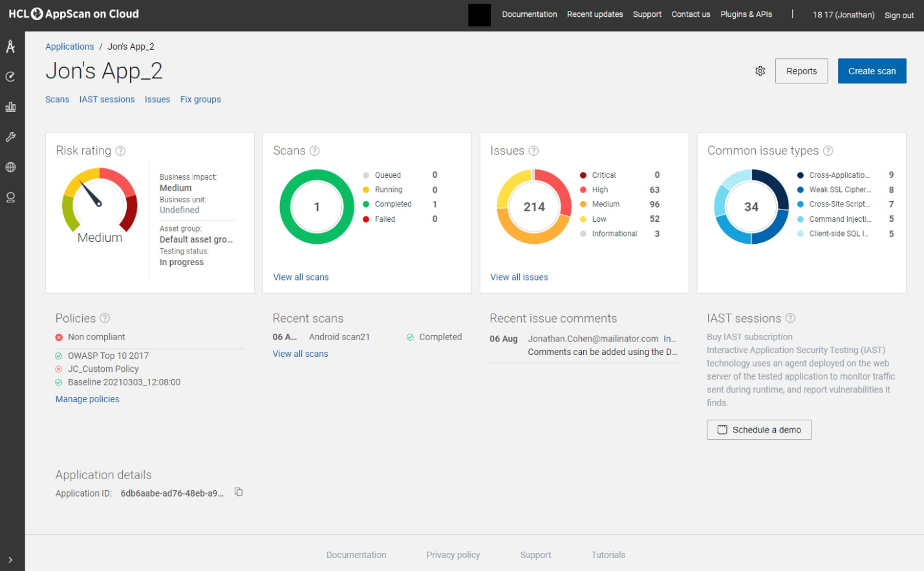924x571 pixels.
Task: Open application settings gear icon
Action: [x=760, y=71]
